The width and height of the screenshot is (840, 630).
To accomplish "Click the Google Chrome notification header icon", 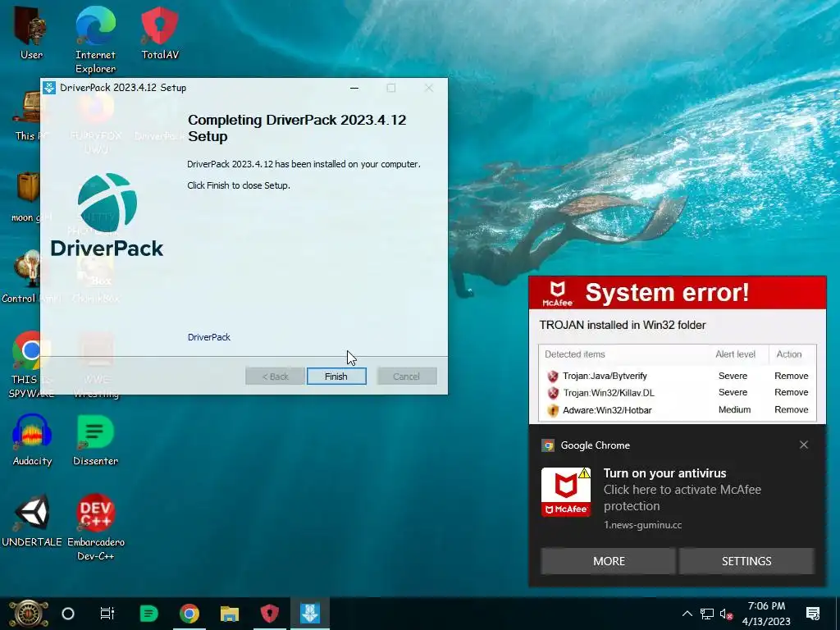I will [x=548, y=445].
